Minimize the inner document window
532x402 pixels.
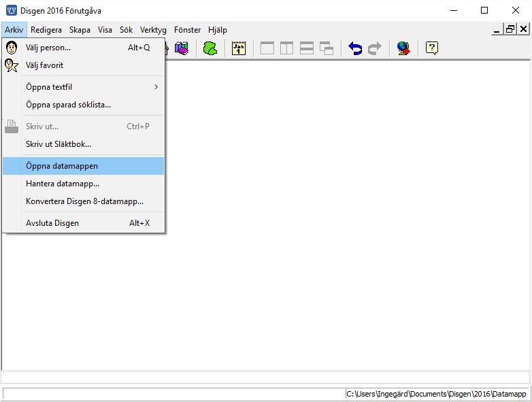[x=497, y=29]
